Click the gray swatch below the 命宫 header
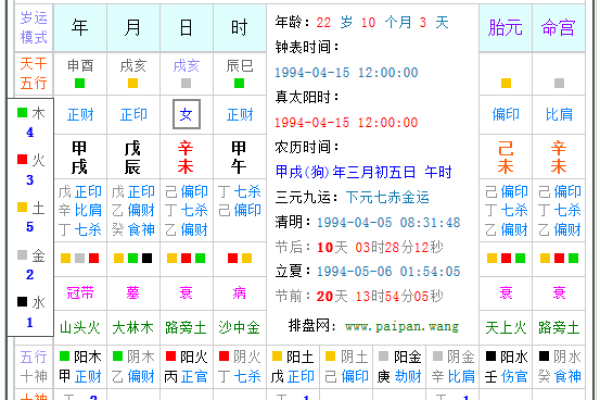 559,83
